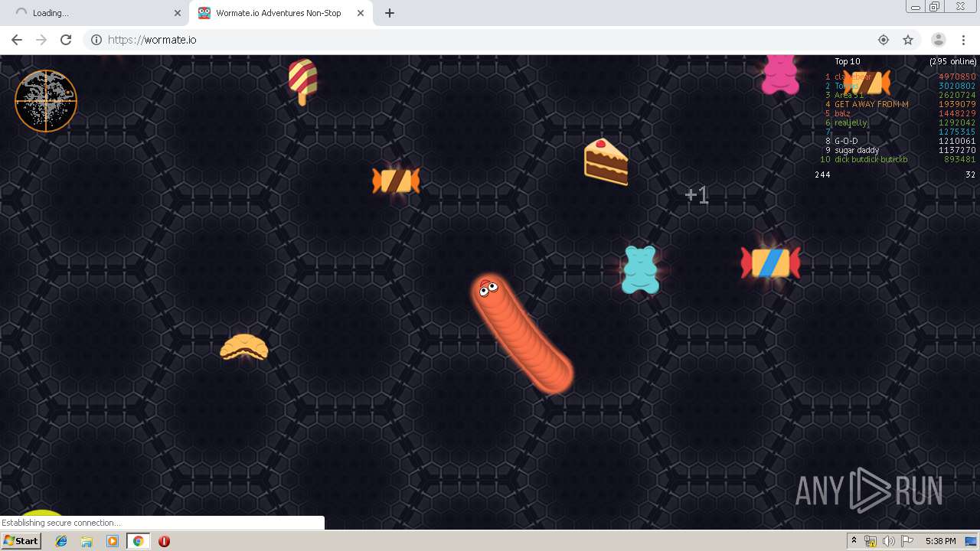Click the cyan gummy bear
This screenshot has width=980, height=551.
640,269
